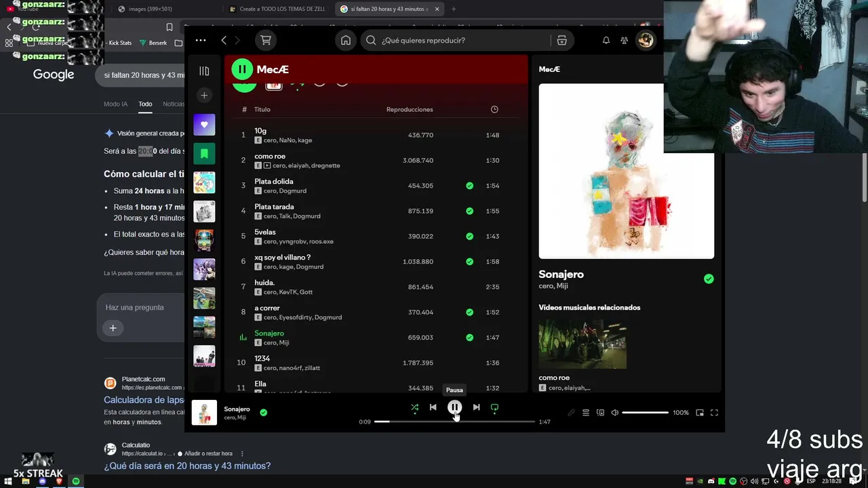Open the Browse icon in search bar
Screen dimensions: 868x488
click(x=561, y=41)
